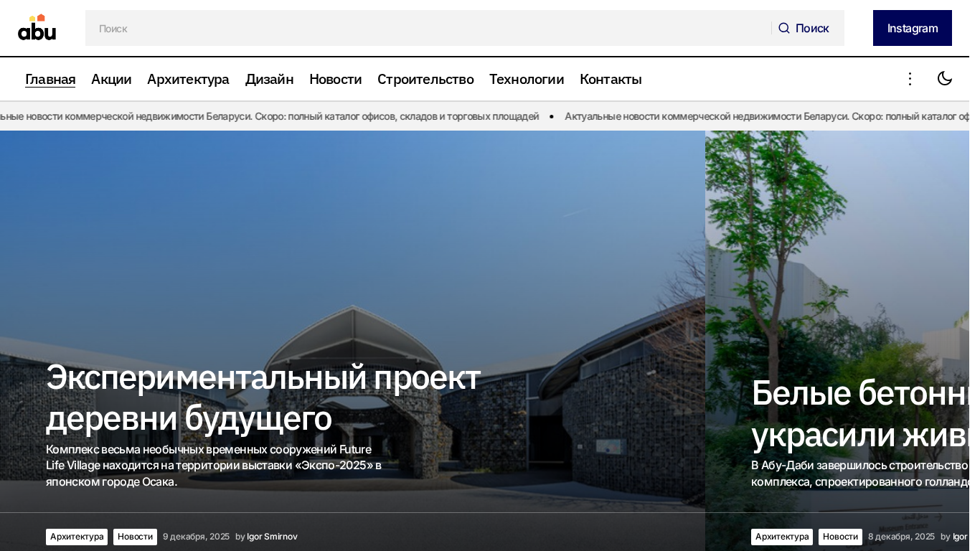Click the Future Life Village article excerpt
The height and width of the screenshot is (551, 980).
pyautogui.click(x=214, y=466)
